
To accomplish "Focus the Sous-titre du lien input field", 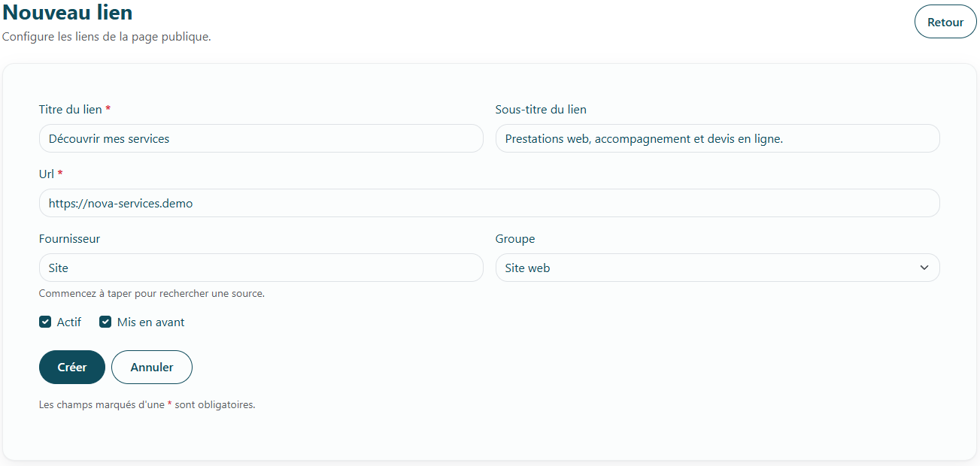I will 718,138.
